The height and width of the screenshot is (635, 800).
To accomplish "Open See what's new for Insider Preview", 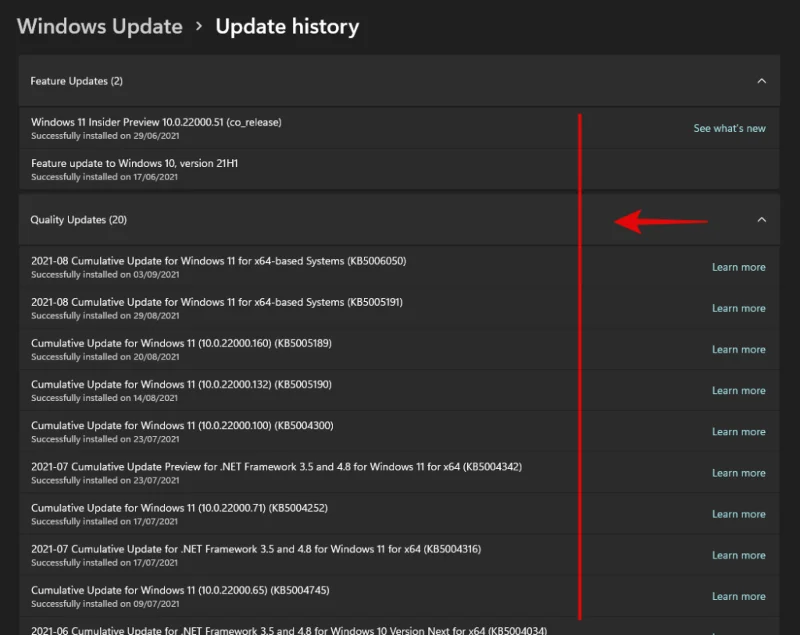I will (729, 129).
